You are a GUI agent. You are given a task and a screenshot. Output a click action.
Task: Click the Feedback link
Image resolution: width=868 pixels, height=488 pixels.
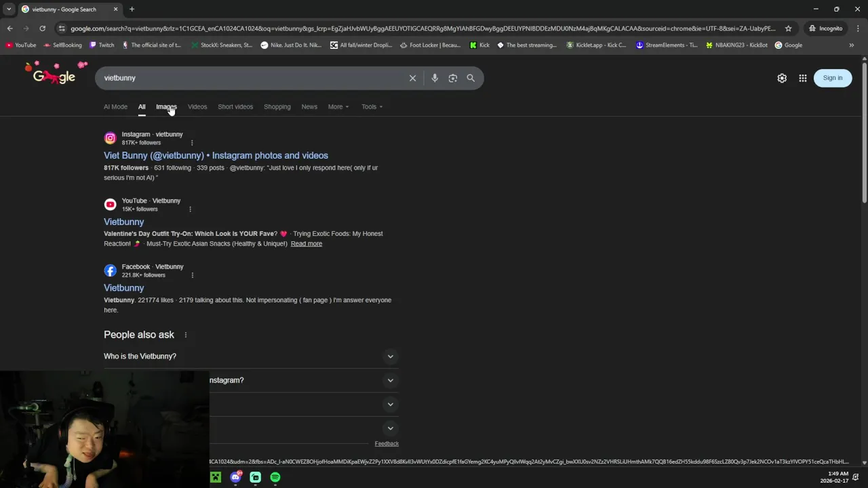pos(387,444)
